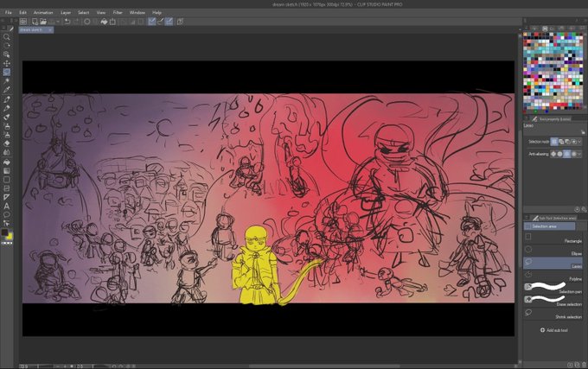
Task: Expand the Anti-aliasing dropdown arrow
Action: coord(579,154)
